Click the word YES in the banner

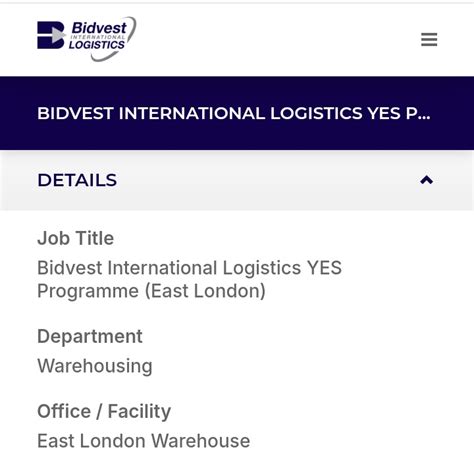point(384,113)
